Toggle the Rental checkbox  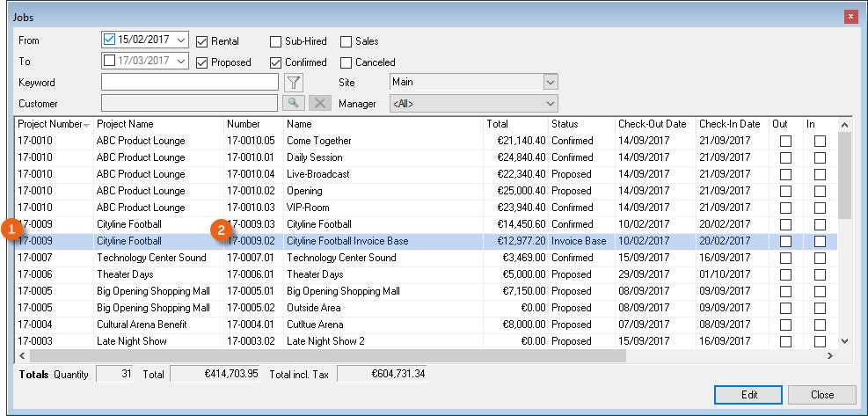coord(202,41)
